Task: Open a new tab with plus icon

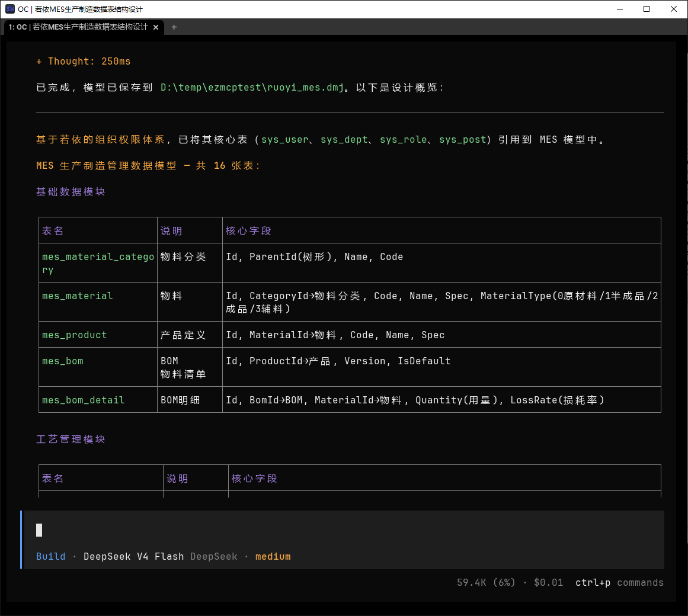Action: click(x=174, y=27)
